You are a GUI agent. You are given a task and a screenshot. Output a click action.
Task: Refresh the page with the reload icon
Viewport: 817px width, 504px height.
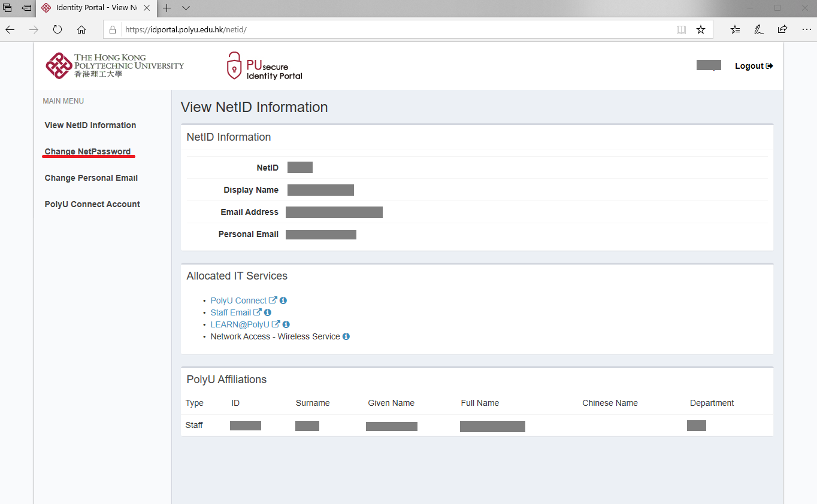tap(58, 29)
